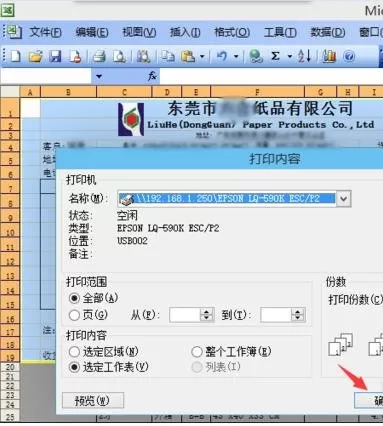
Task: Click the Excel application icon in title bar
Action: coord(7,10)
